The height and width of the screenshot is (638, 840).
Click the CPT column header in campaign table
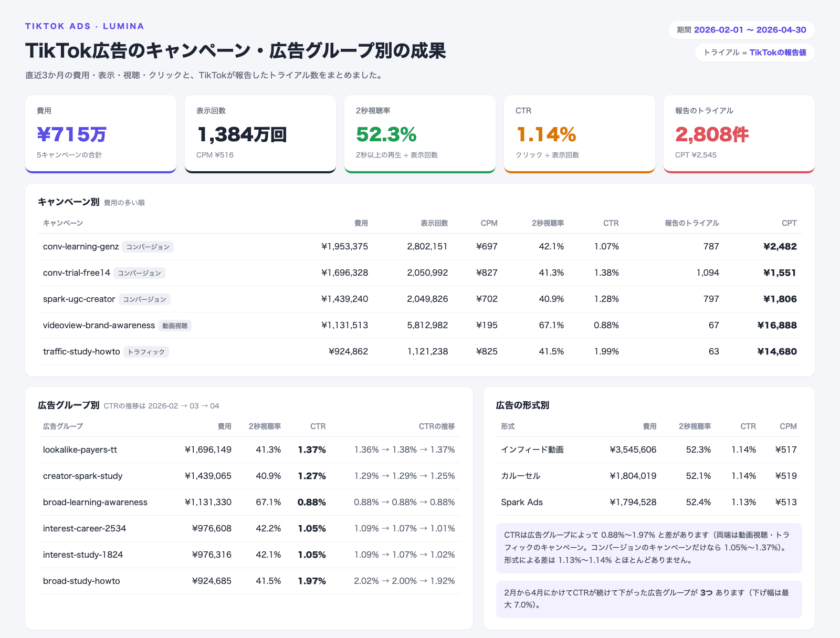click(x=789, y=223)
